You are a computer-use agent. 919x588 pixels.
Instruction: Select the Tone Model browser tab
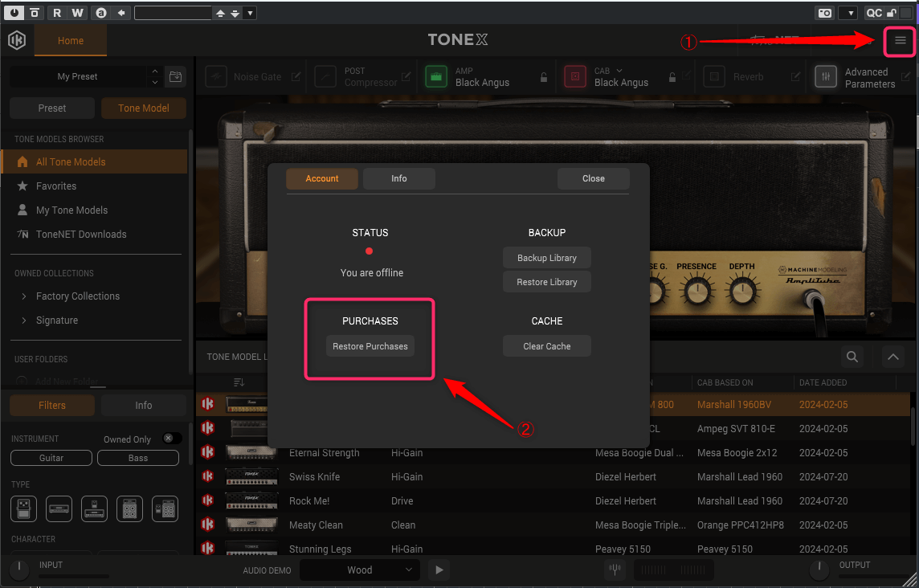[144, 108]
